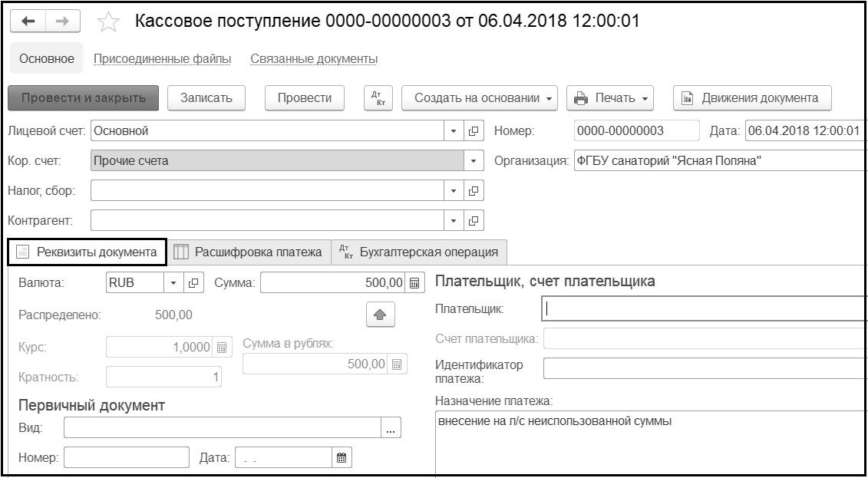Click the Номер field in the header
Image resolution: width=868 pixels, height=478 pixels.
pos(636,131)
